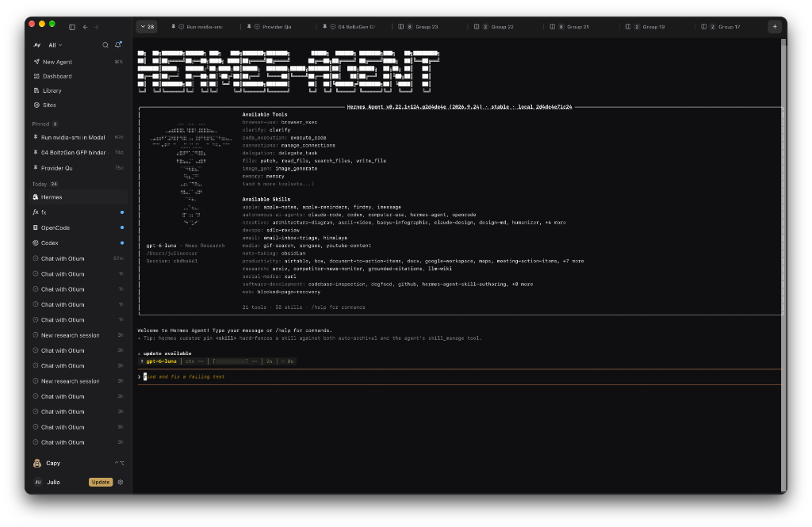
Task: Click split-pane icon on Group 17 tab
Action: coord(703,26)
